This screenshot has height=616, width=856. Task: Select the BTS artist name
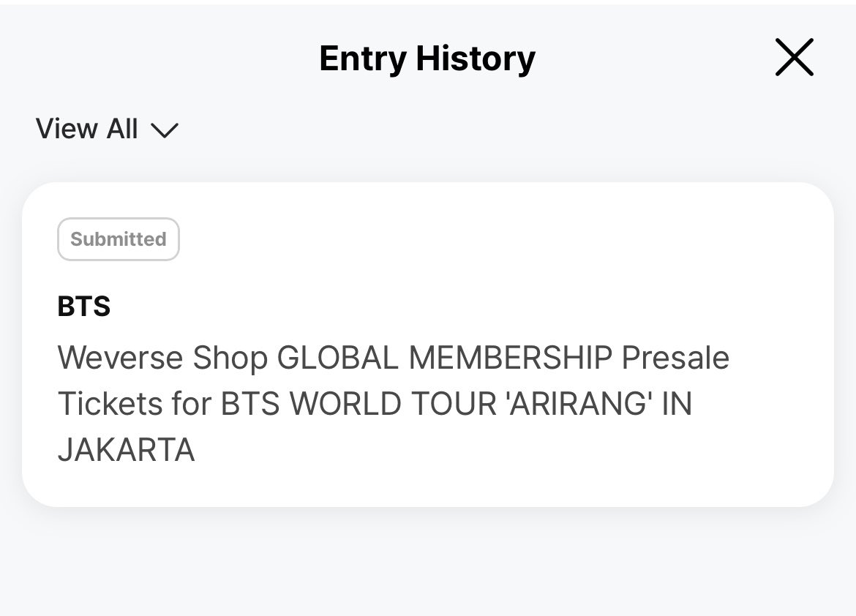click(84, 306)
